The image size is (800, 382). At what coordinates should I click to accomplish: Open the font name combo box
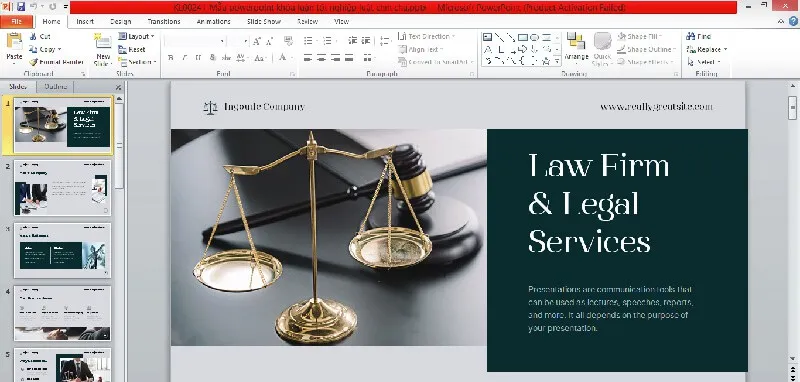pyautogui.click(x=195, y=41)
